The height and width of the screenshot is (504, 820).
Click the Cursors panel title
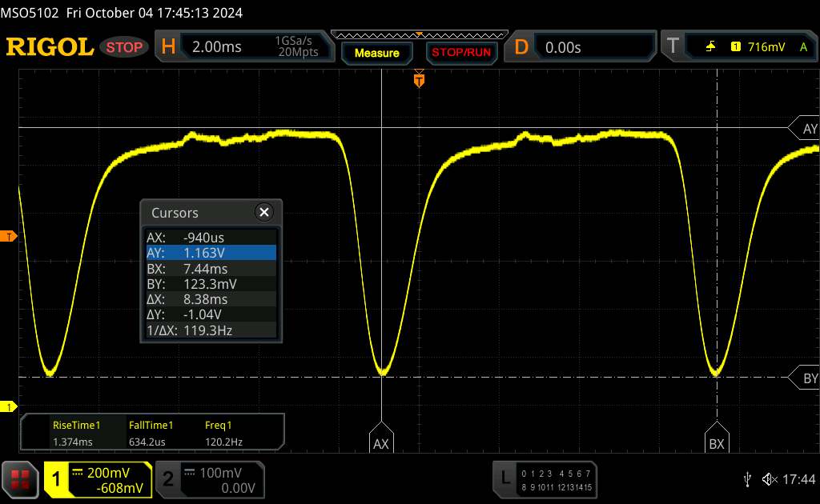(175, 213)
